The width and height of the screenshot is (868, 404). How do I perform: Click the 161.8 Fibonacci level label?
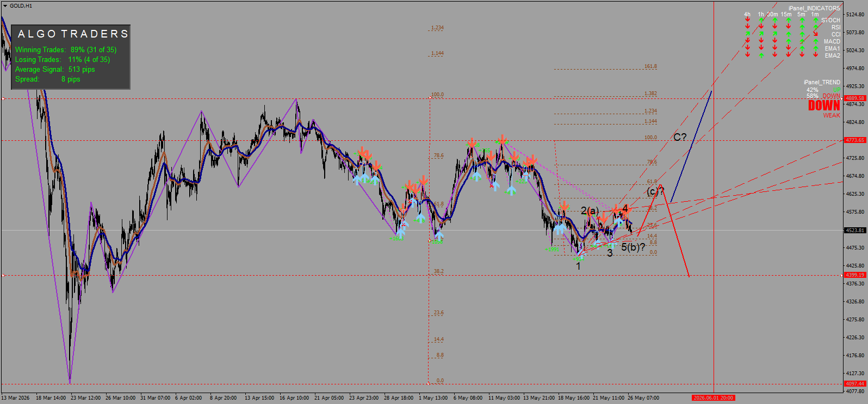click(x=650, y=66)
